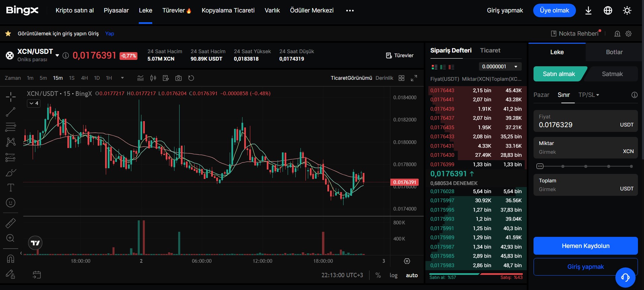Open the emoji icons tool

(11, 203)
